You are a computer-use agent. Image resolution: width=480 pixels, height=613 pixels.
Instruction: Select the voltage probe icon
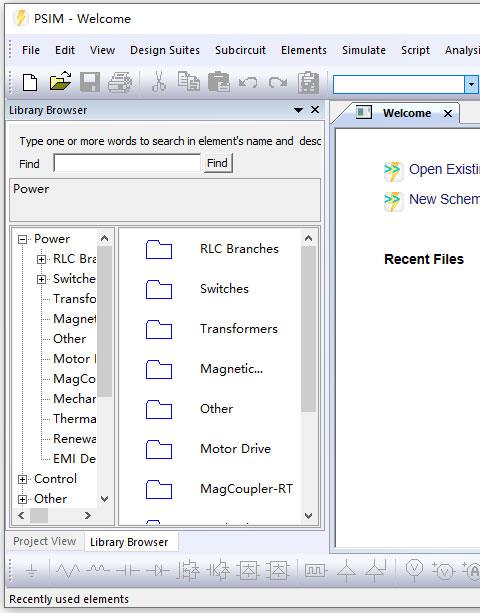[x=414, y=570]
